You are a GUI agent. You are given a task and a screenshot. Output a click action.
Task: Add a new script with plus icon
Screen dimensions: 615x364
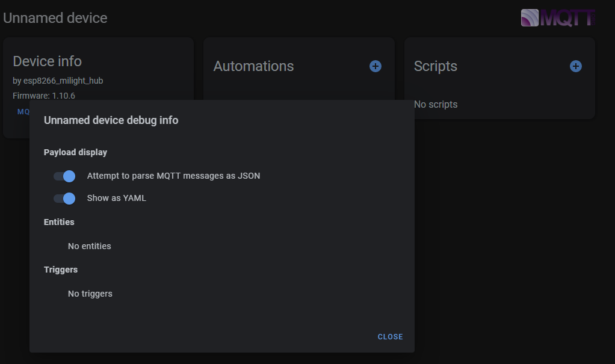click(576, 66)
